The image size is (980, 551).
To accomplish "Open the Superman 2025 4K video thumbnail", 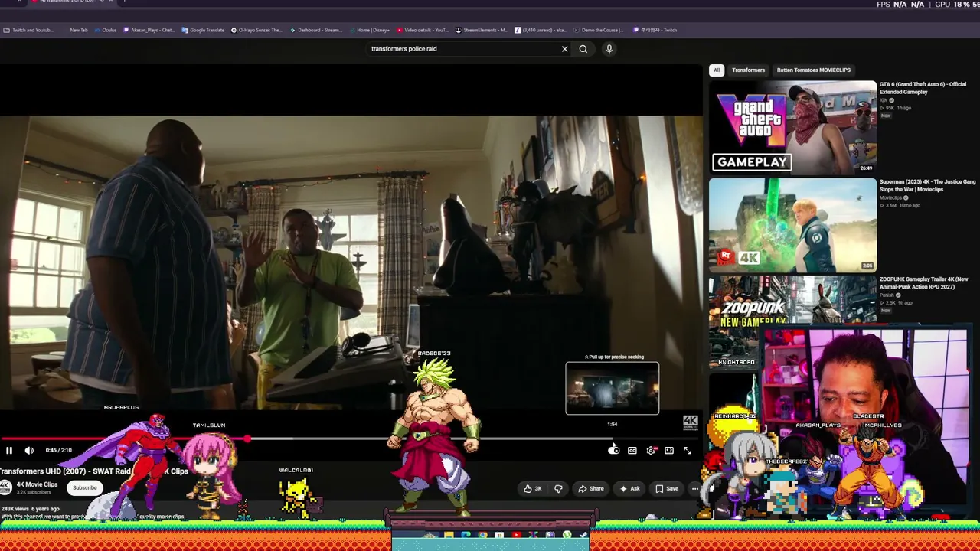I will tap(792, 225).
